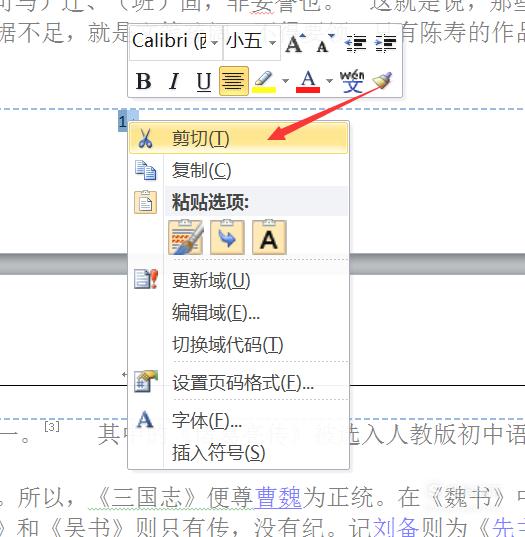Screen dimensions: 525x537
Task: Click 粘贴选项: header label
Action: 210,202
